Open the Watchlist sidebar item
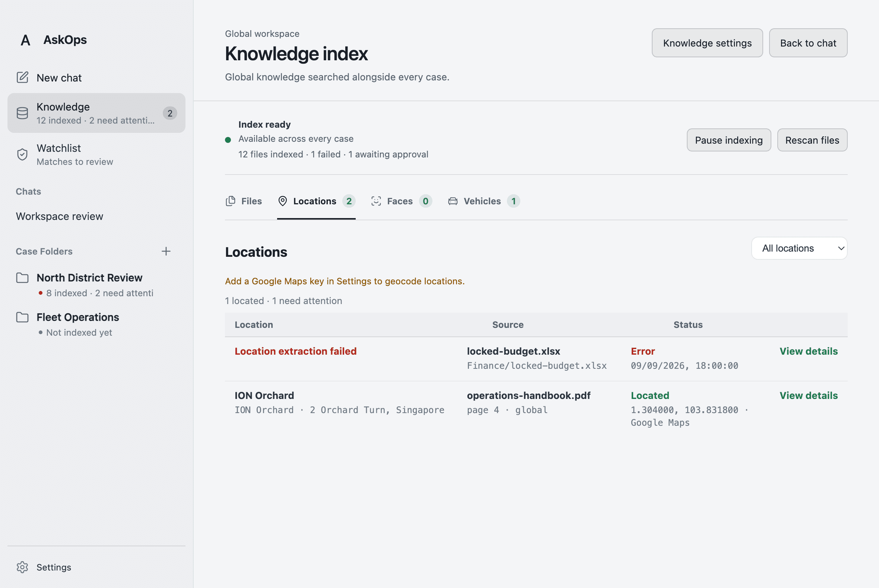The height and width of the screenshot is (588, 879). (x=96, y=154)
